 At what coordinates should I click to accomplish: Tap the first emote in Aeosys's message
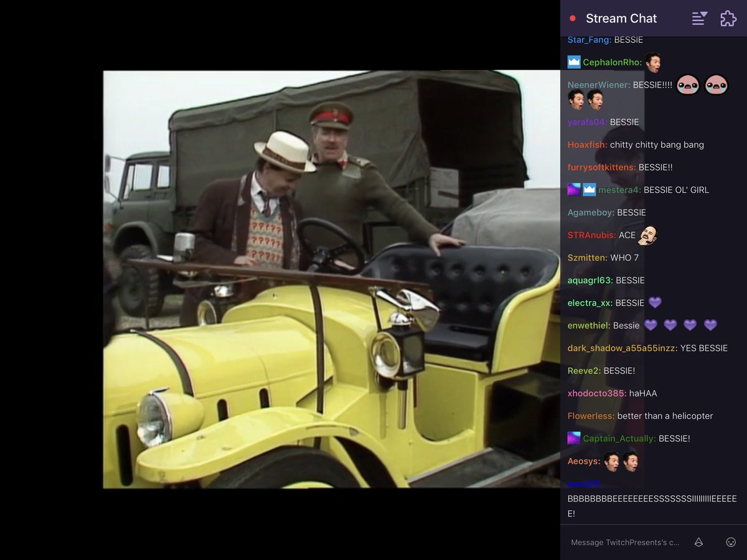[x=611, y=461]
